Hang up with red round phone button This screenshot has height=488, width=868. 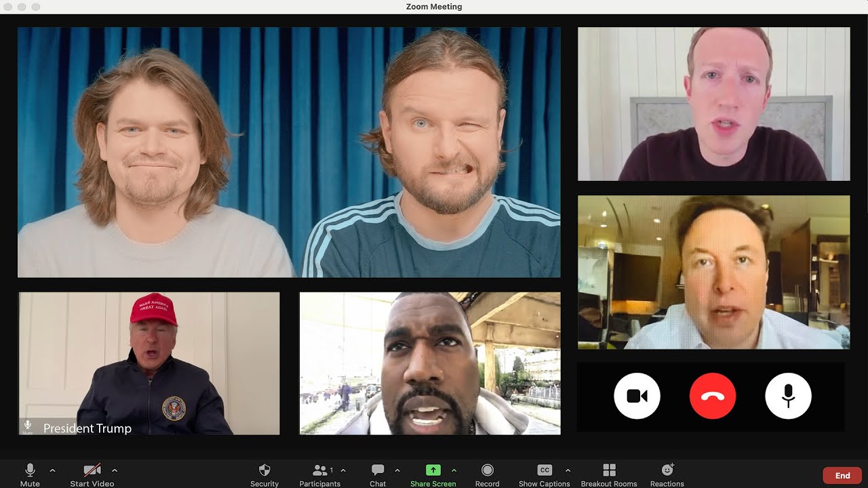pyautogui.click(x=713, y=396)
